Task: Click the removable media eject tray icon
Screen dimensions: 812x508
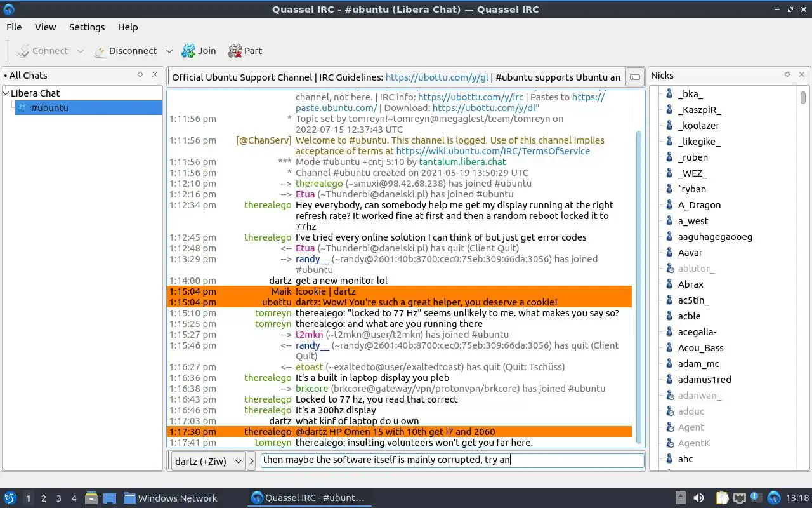Action: [681, 498]
